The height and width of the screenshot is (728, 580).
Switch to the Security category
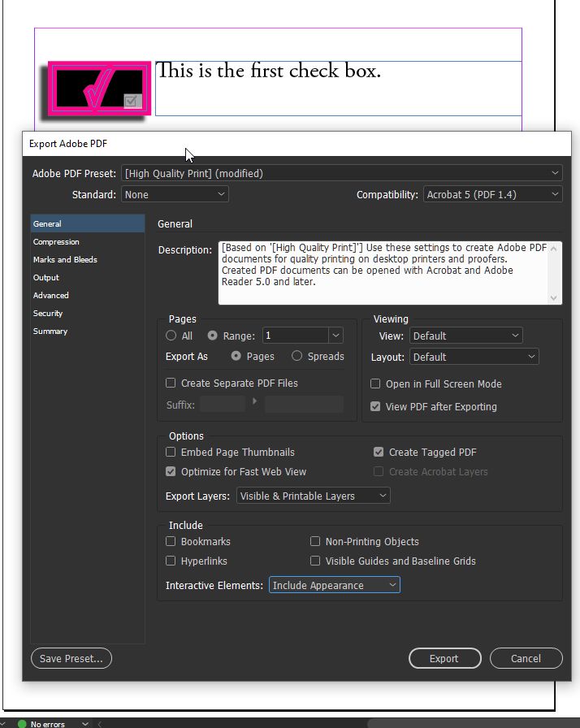click(x=88, y=313)
